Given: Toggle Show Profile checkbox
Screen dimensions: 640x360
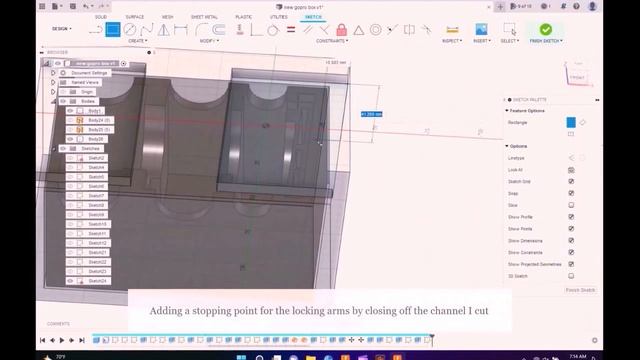Looking at the screenshot, I should click(x=571, y=217).
